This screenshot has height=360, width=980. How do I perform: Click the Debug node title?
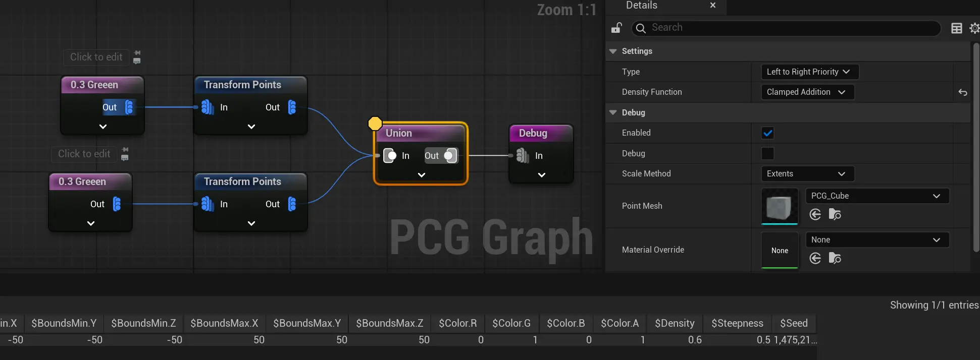533,133
